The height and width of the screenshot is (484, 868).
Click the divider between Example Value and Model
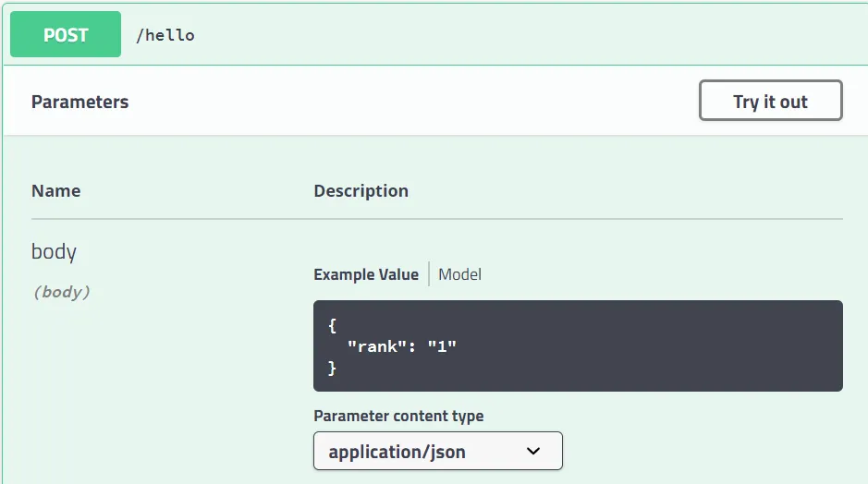[x=429, y=274]
